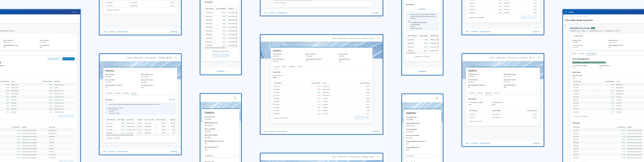This screenshot has width=644, height=162.
Task: Collapse the Eligibility Details section chevron
Action: 573,36
